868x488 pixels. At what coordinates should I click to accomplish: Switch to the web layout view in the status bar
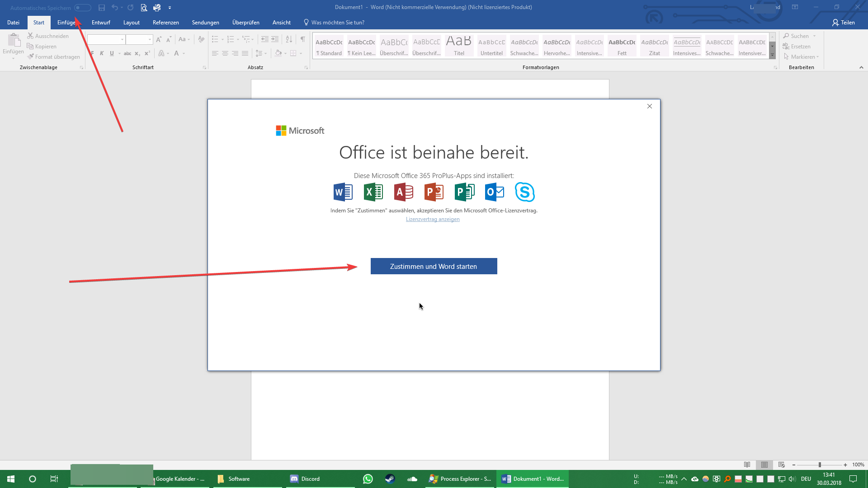pos(782,465)
